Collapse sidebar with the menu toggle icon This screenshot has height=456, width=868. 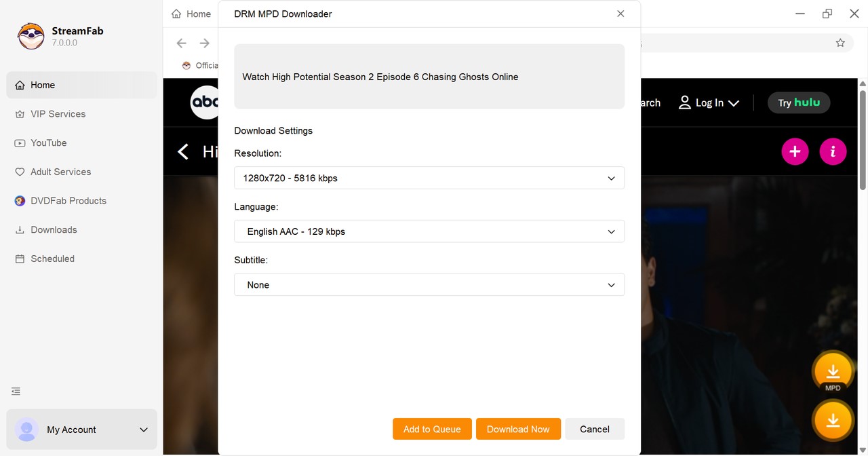16,392
